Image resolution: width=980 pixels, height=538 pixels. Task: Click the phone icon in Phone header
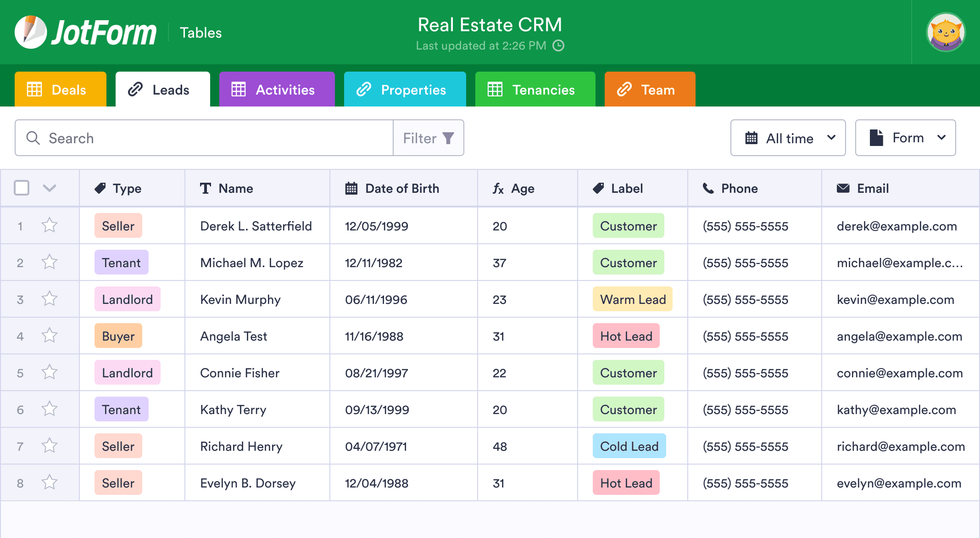(x=708, y=188)
